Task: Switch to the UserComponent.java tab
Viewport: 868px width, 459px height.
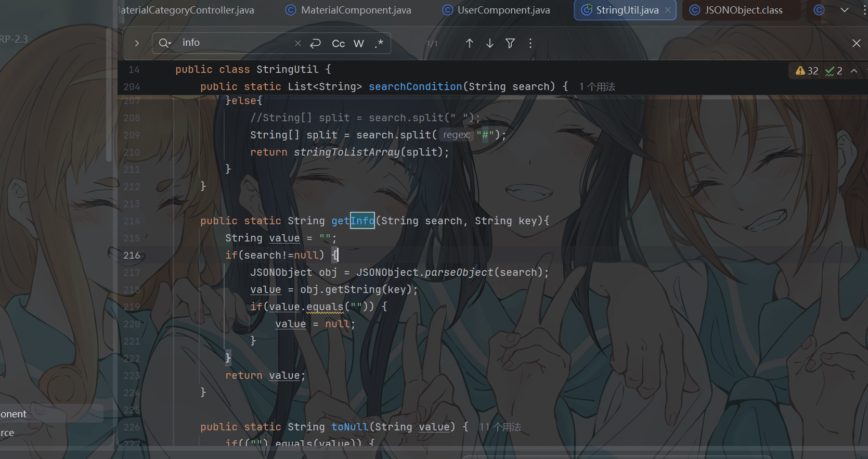Action: pyautogui.click(x=497, y=10)
